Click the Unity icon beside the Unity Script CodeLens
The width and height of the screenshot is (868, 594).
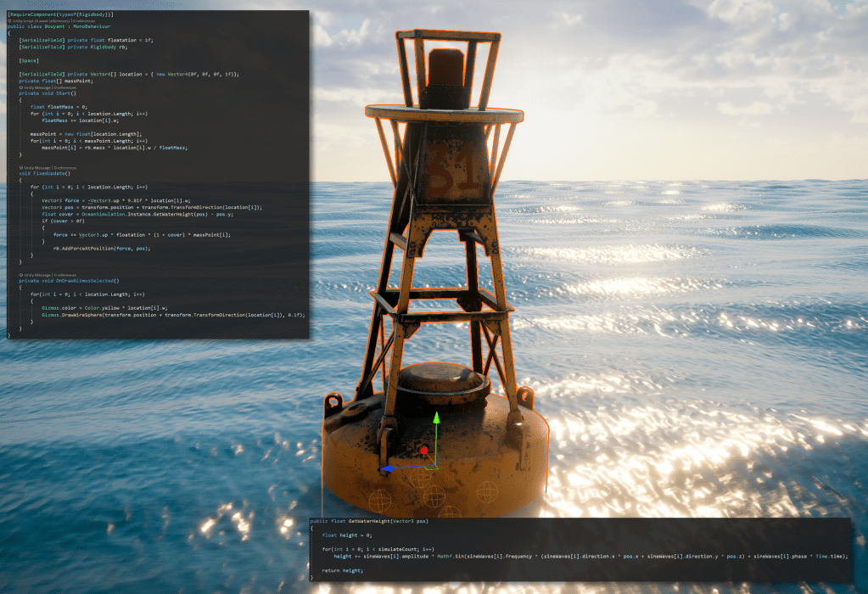click(9, 20)
